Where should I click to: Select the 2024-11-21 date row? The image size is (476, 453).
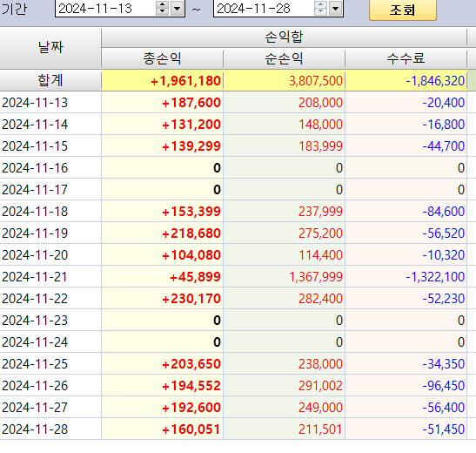click(x=50, y=277)
